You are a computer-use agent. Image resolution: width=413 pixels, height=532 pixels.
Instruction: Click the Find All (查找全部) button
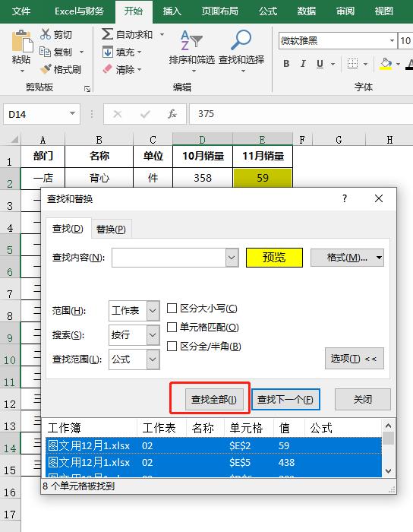pos(214,399)
